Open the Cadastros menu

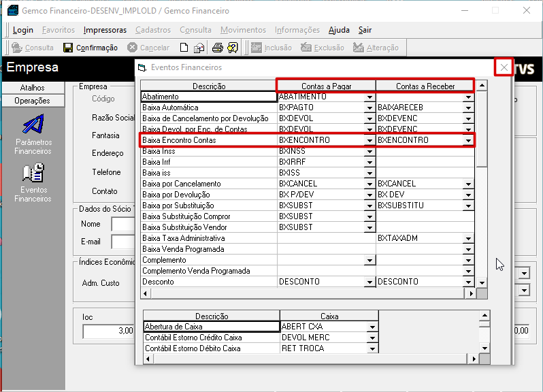tap(153, 30)
